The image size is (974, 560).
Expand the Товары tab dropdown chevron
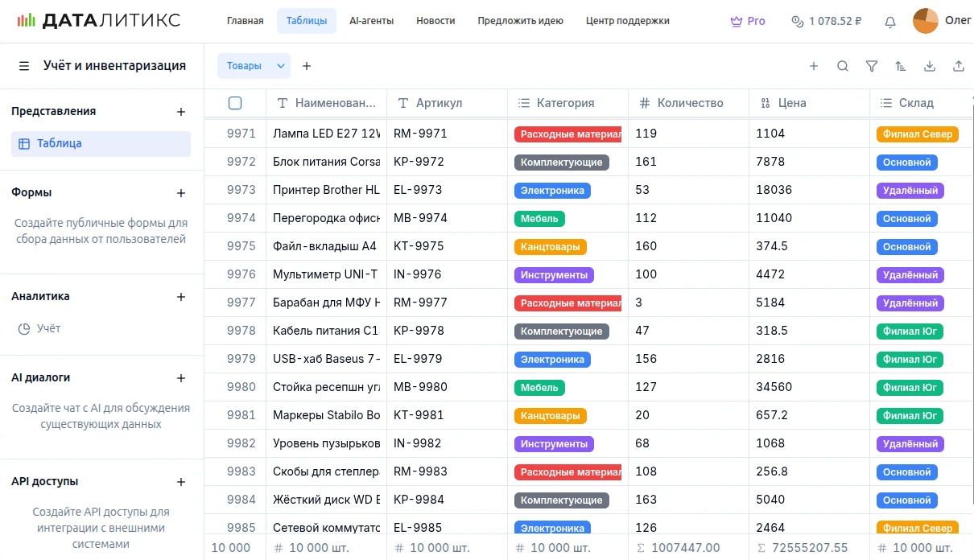click(281, 66)
